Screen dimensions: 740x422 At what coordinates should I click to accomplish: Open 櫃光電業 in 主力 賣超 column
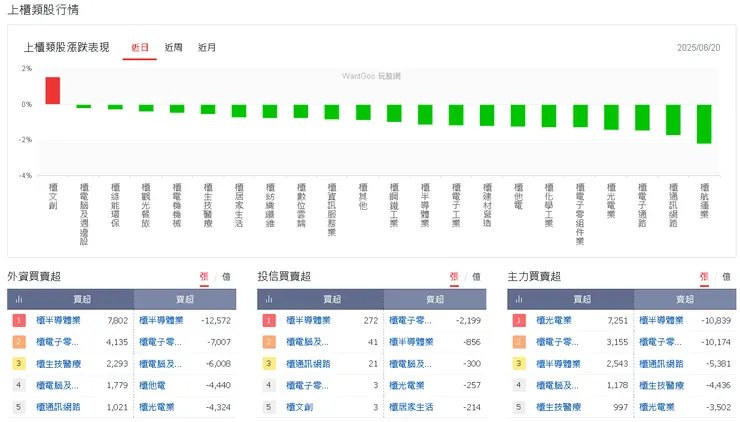coord(656,407)
